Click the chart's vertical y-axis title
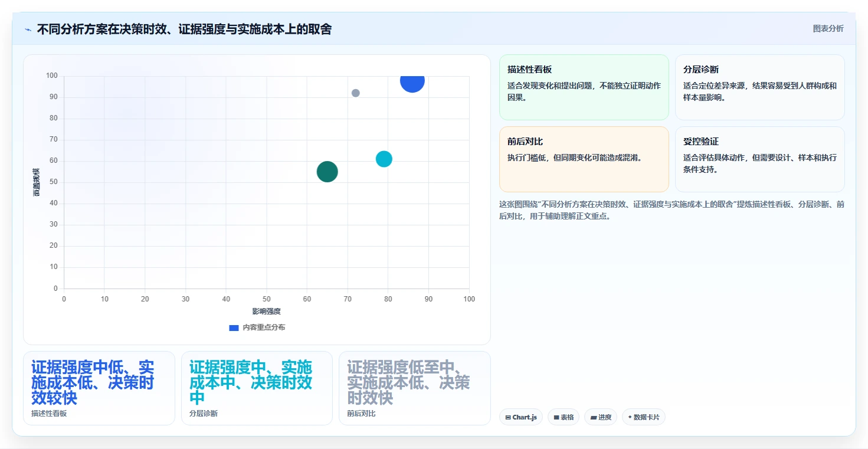Screen dimensions: 868x449 37,182
